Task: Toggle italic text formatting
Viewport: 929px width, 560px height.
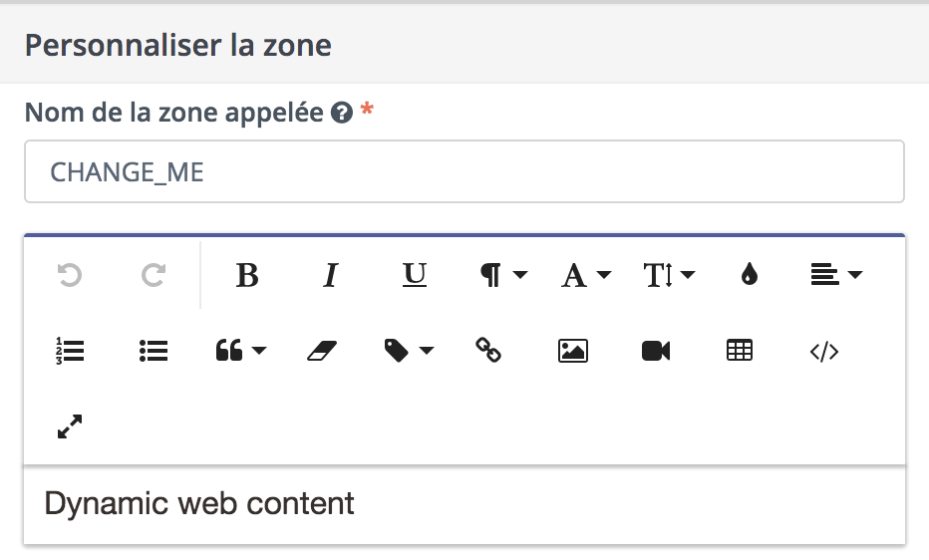Action: pos(331,275)
